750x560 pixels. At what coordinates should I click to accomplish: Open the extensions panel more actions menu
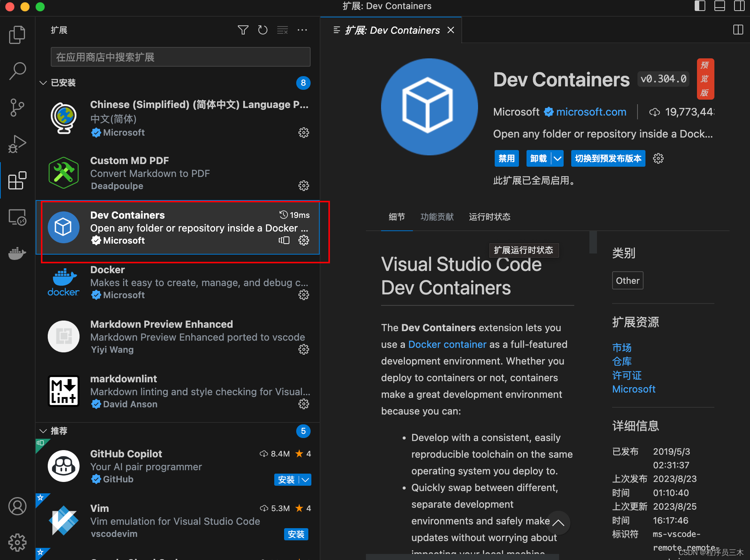click(302, 30)
